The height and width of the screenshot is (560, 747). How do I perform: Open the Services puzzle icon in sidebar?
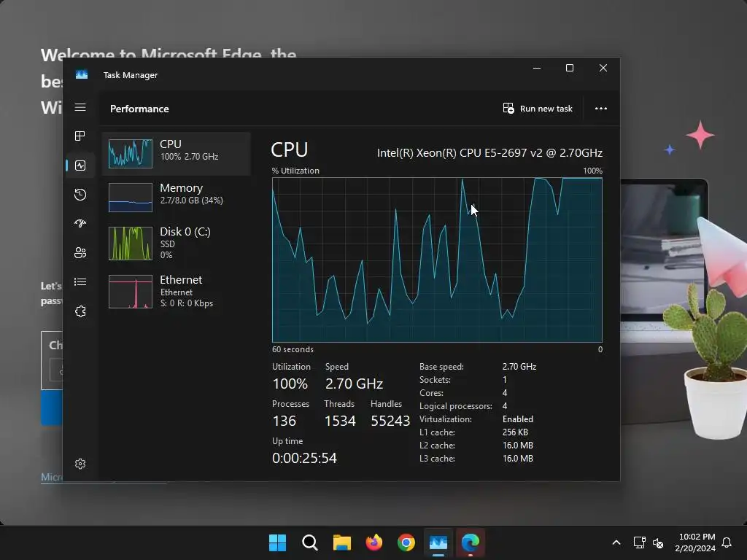(x=80, y=311)
